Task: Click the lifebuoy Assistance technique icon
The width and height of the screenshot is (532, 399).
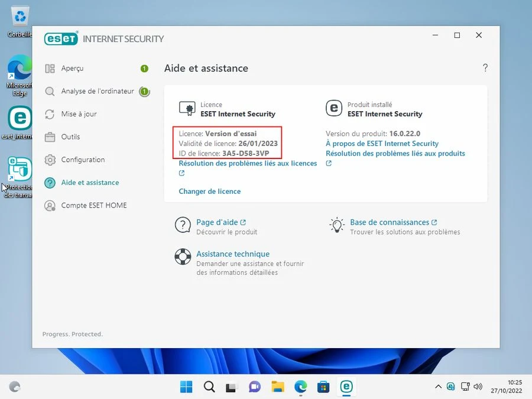Action: pyautogui.click(x=183, y=257)
